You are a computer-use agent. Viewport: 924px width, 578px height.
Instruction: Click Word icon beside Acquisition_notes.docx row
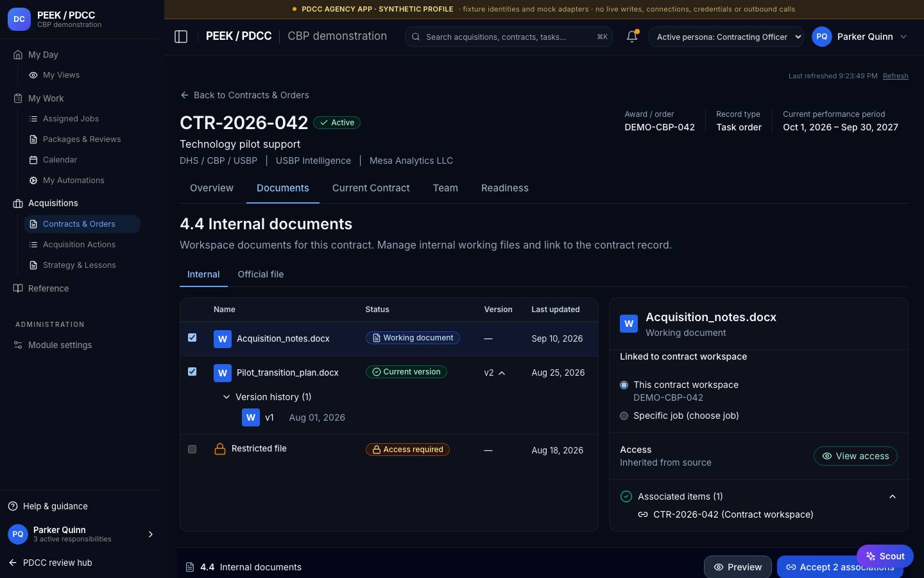[x=223, y=339]
